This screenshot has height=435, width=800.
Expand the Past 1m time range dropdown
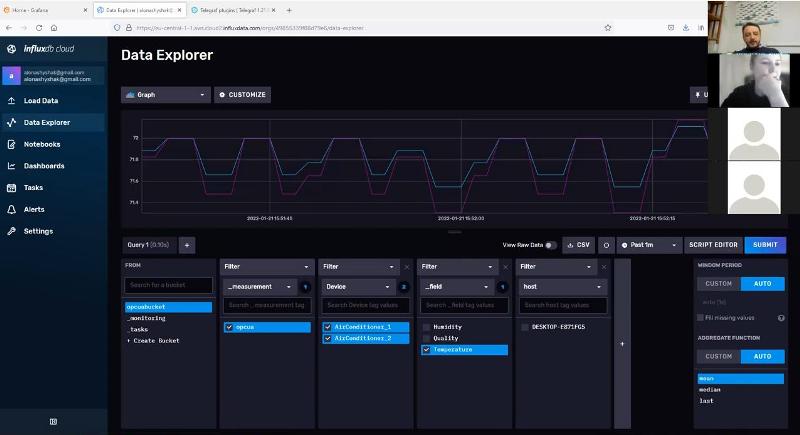coord(648,245)
